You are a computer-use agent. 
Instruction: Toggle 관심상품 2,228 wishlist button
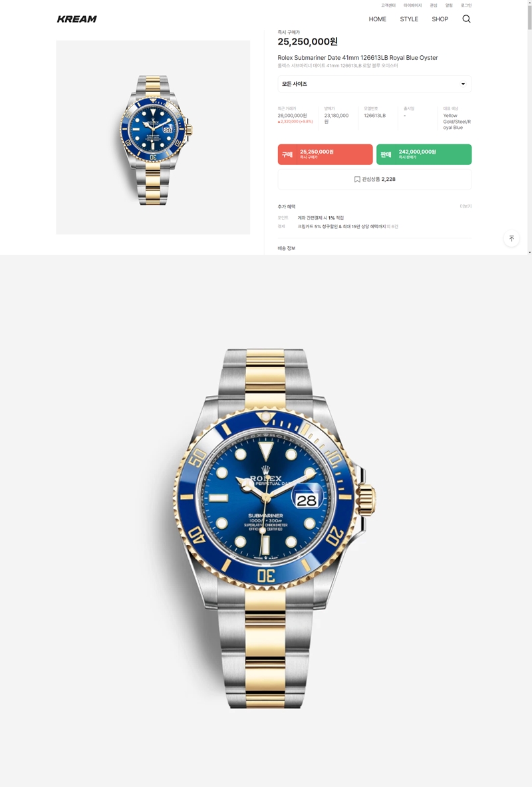(374, 179)
